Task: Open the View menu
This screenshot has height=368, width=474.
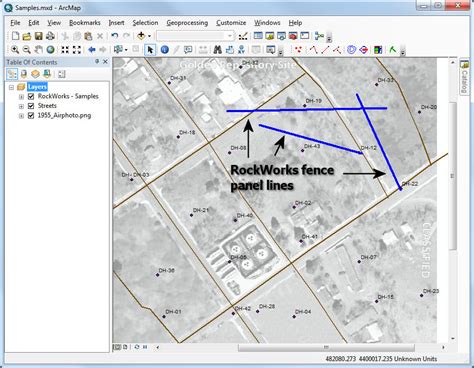Action: click(54, 23)
